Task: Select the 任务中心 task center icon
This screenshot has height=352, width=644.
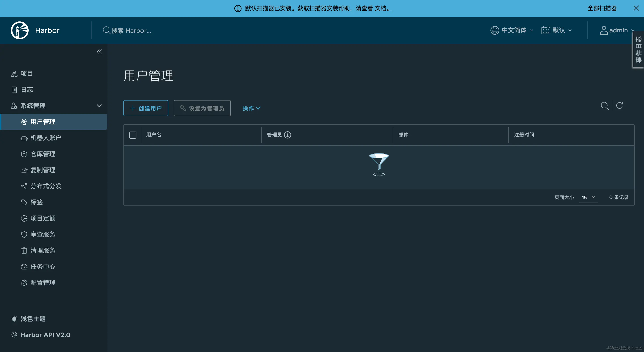Action: (24, 267)
